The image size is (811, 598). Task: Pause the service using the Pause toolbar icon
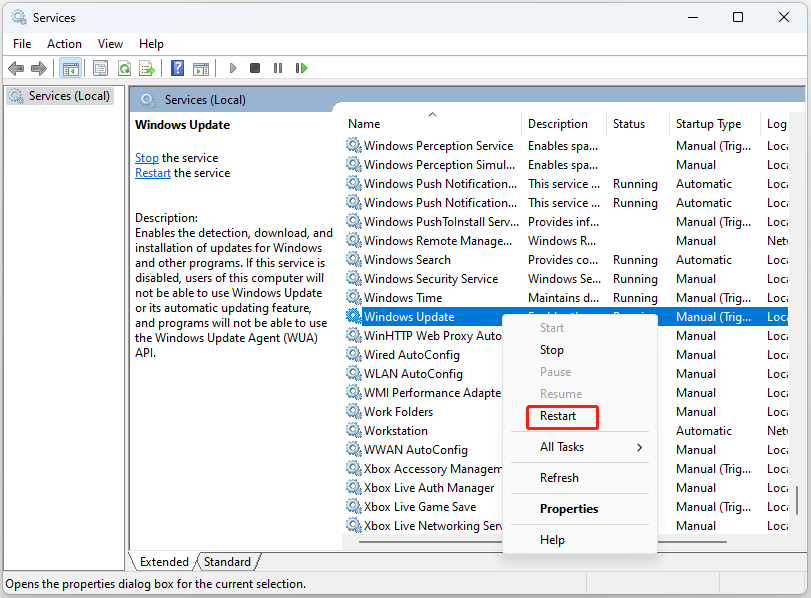(278, 67)
